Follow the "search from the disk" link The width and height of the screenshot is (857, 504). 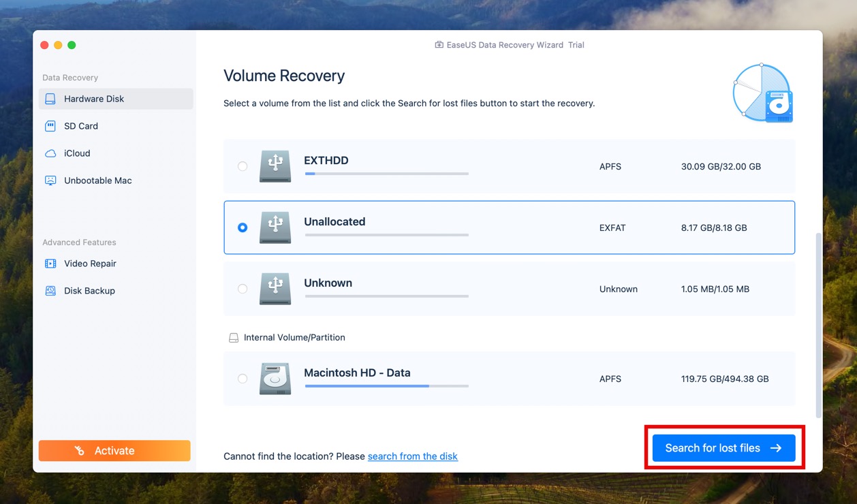pyautogui.click(x=412, y=456)
